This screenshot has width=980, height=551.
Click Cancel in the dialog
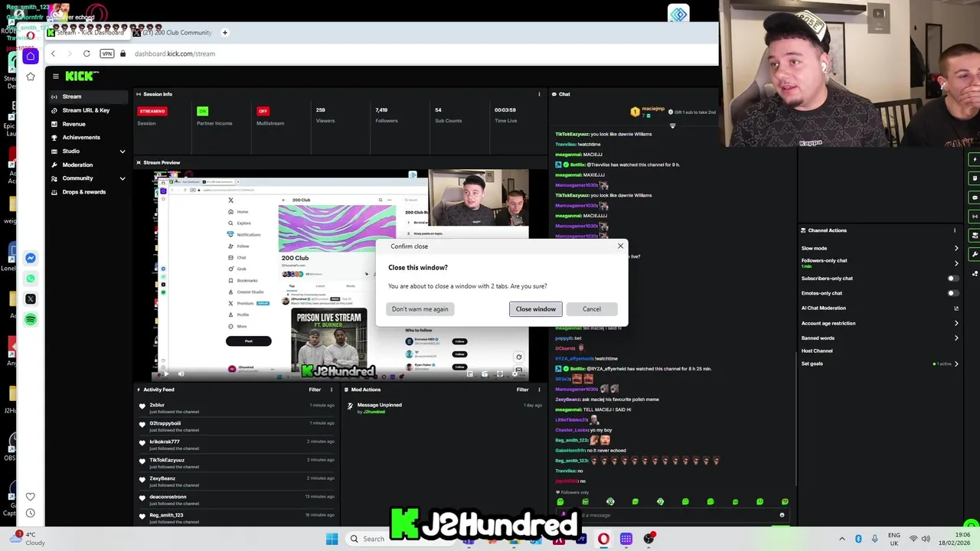click(x=592, y=309)
